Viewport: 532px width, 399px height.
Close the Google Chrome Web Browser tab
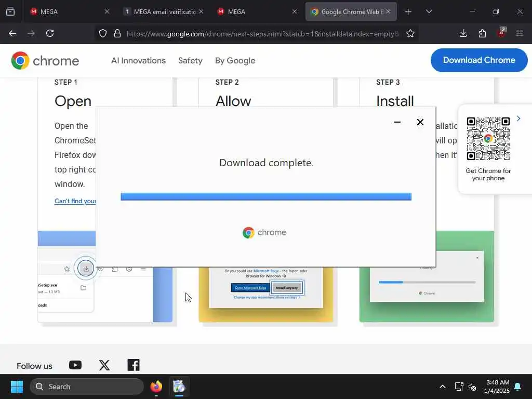pyautogui.click(x=388, y=11)
